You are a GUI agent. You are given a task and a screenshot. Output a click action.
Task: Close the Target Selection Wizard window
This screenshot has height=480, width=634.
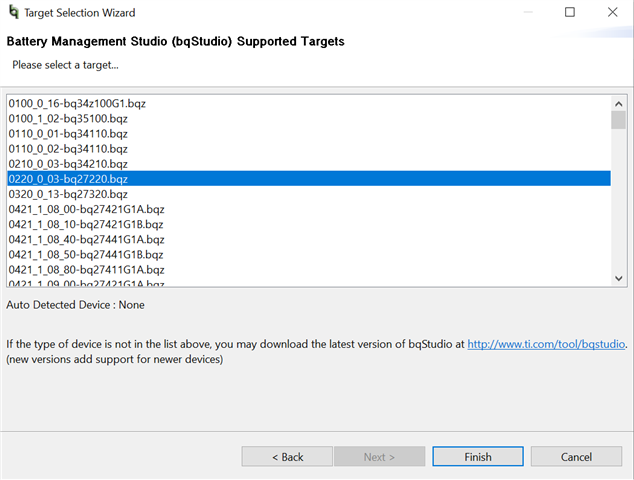pyautogui.click(x=612, y=13)
